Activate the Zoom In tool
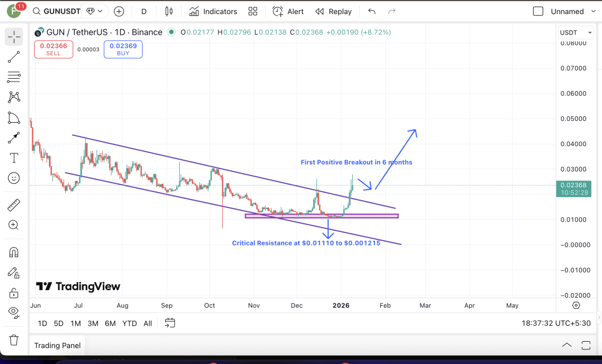 (14, 225)
